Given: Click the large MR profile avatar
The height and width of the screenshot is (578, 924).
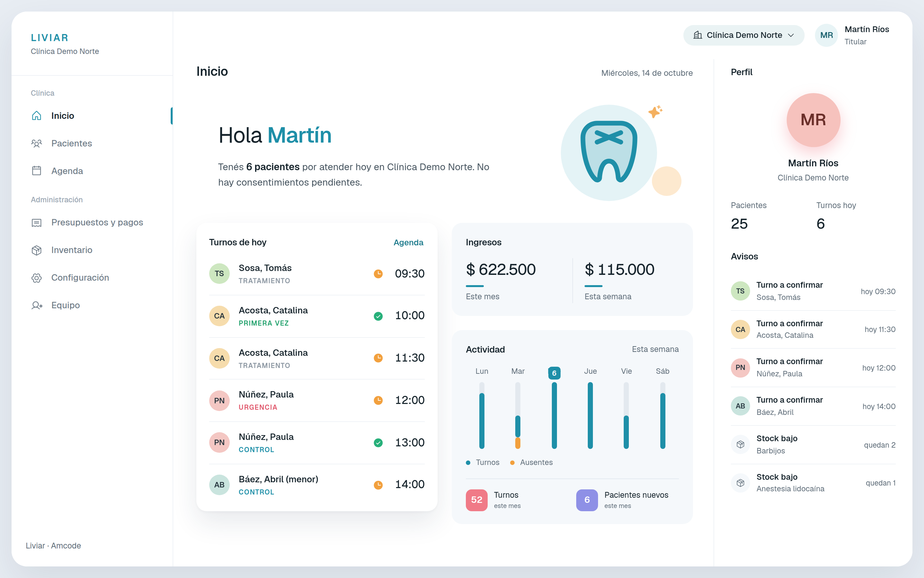Looking at the screenshot, I should (x=813, y=120).
